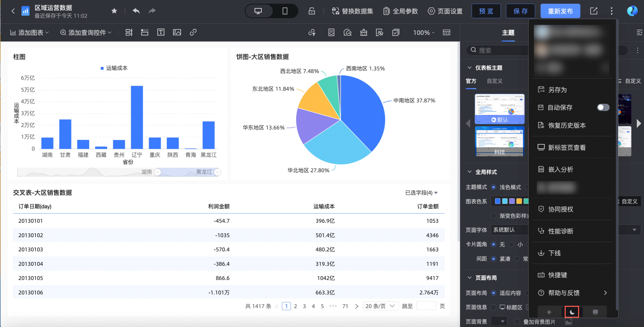
Task: Click the checkbox-layer icon in toolbar
Action: point(396,32)
